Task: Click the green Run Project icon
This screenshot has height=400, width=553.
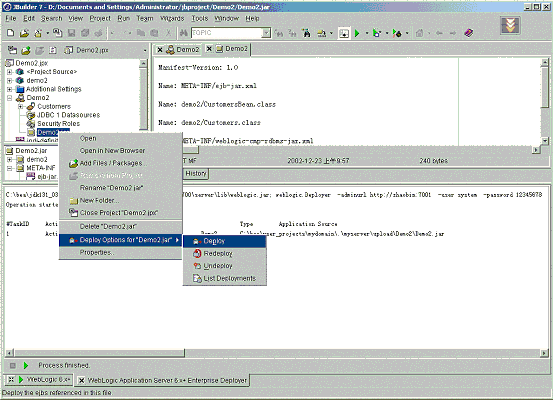Action: (357, 33)
